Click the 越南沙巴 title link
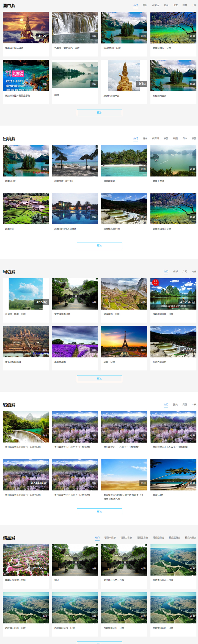This screenshot has width=198, height=644. [10, 229]
